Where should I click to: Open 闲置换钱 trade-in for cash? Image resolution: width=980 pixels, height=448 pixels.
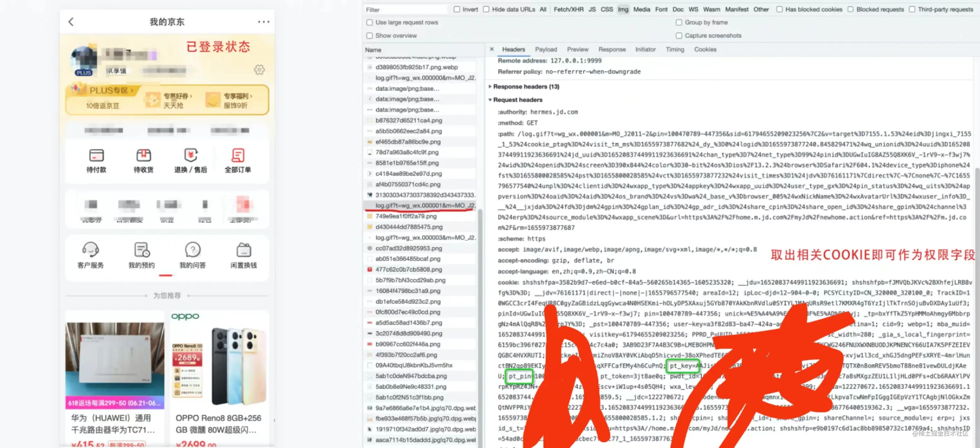click(243, 255)
